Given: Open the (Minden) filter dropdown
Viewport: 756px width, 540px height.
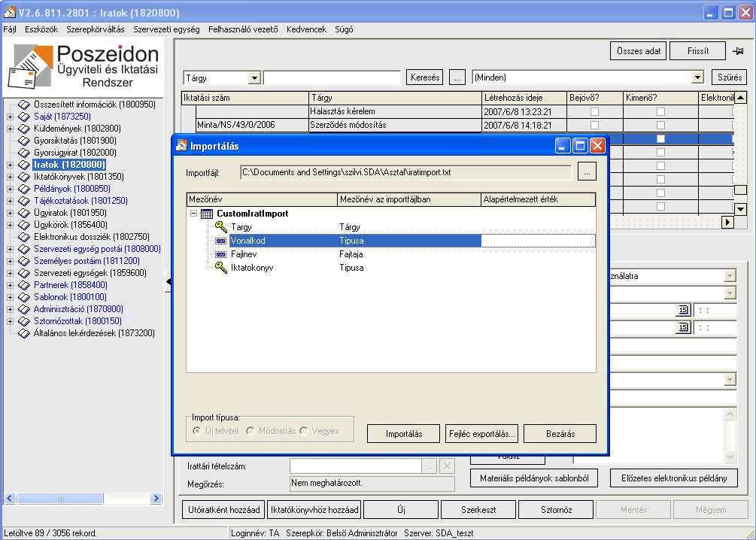Looking at the screenshot, I should pos(697,77).
